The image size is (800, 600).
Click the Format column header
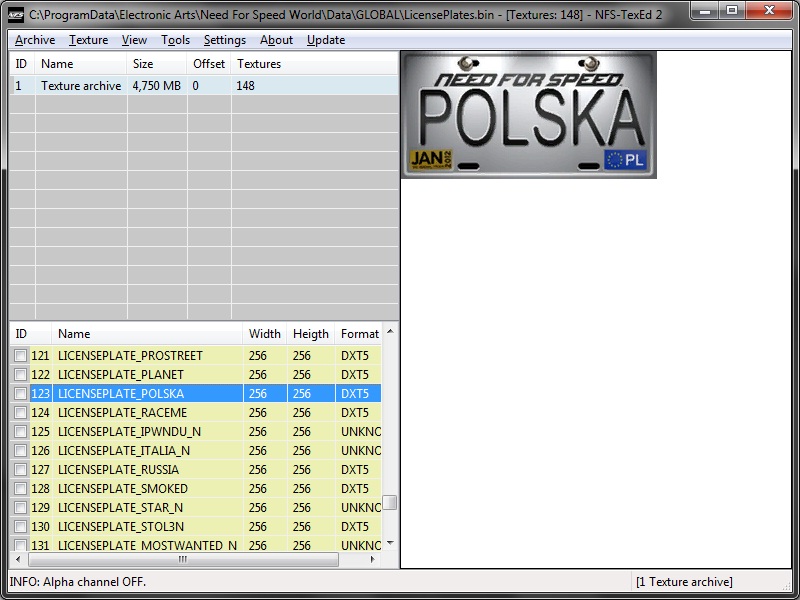click(x=359, y=334)
